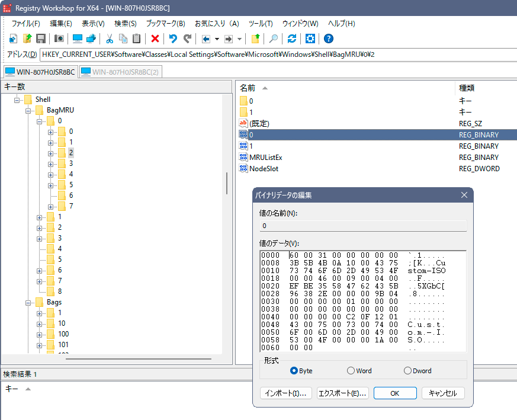Expand the Bags\100 tree node

click(x=39, y=335)
